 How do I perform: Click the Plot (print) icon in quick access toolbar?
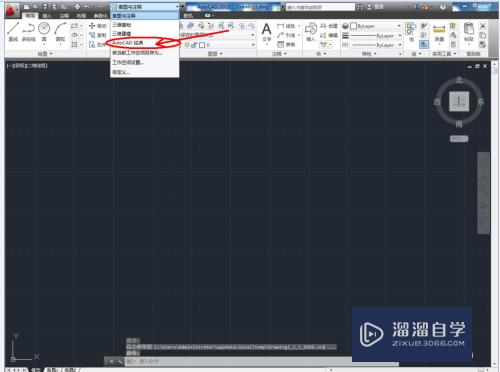(x=77, y=7)
